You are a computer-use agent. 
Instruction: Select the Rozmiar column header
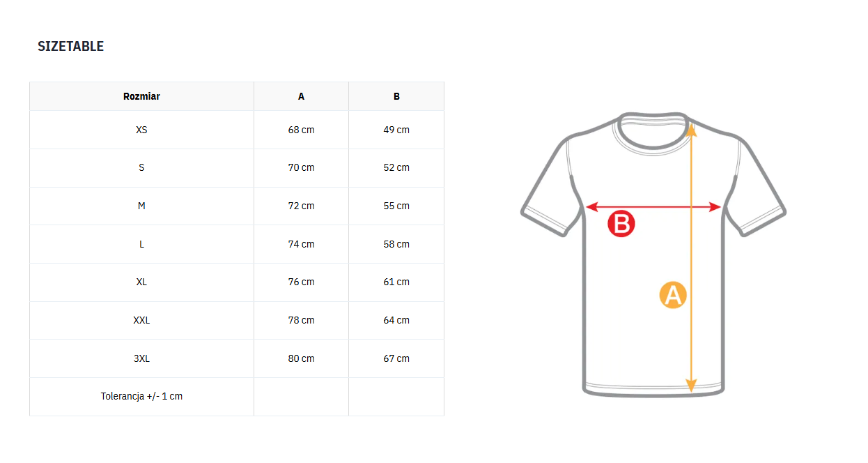[141, 96]
